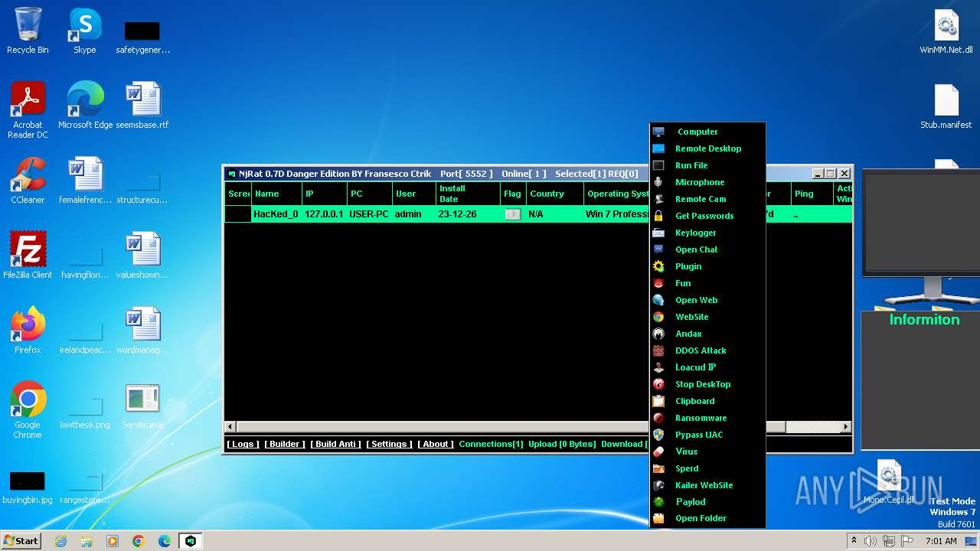
Task: Select the HacKed_0 client name cell
Action: point(276,214)
